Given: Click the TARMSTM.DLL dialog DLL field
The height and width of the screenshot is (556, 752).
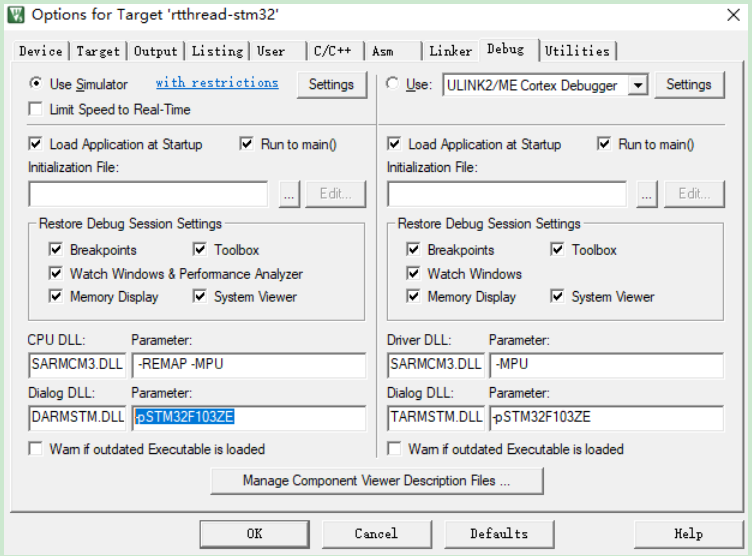Looking at the screenshot, I should pyautogui.click(x=435, y=417).
